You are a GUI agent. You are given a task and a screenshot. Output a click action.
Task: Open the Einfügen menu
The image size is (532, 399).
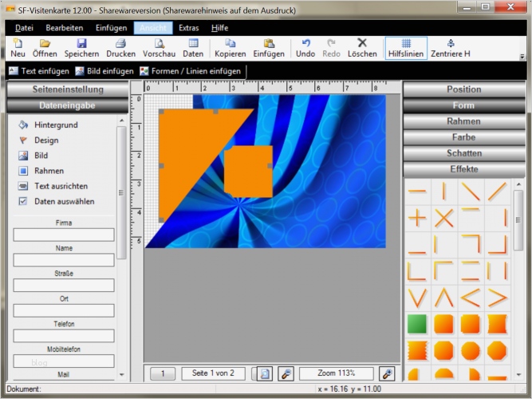point(112,28)
